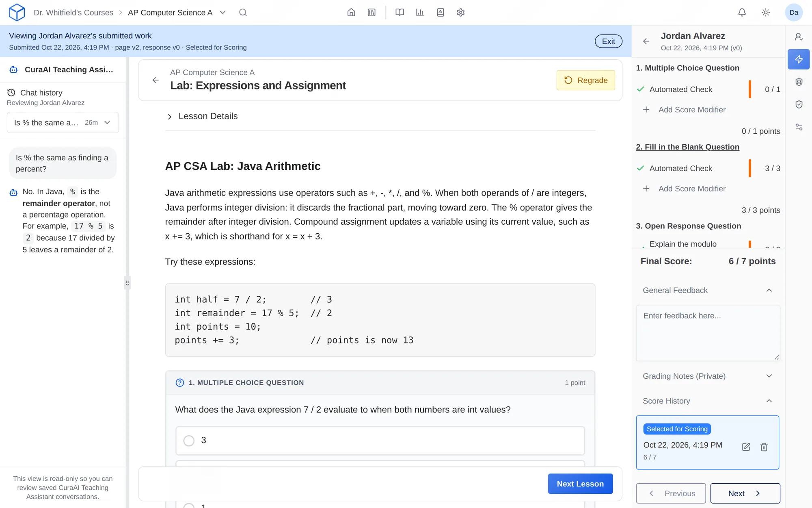Add Score Modifier for Fill in the Blank
Viewport: 812px width, 508px height.
(x=685, y=189)
